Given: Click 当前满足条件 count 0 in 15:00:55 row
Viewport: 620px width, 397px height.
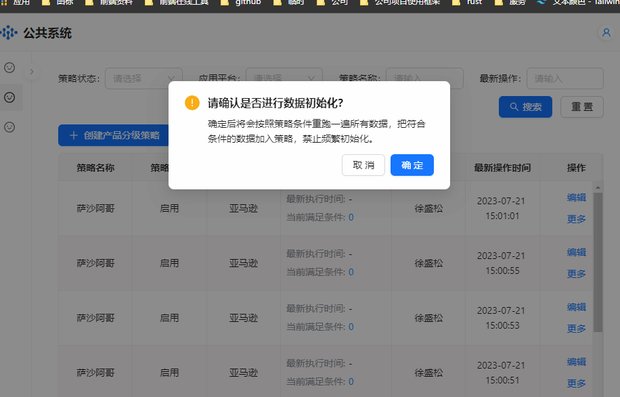Looking at the screenshot, I should tap(351, 272).
